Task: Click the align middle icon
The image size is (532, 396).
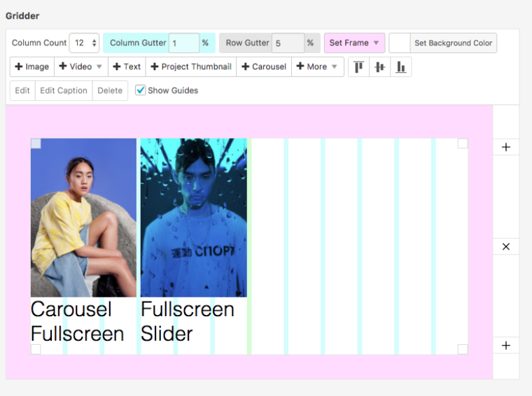Action: [x=379, y=67]
